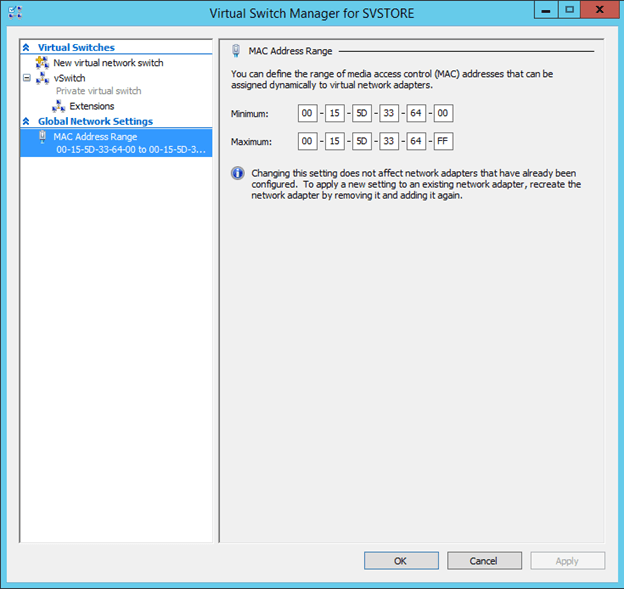Click the Maximum field containing FF
624x589 pixels.
point(443,142)
